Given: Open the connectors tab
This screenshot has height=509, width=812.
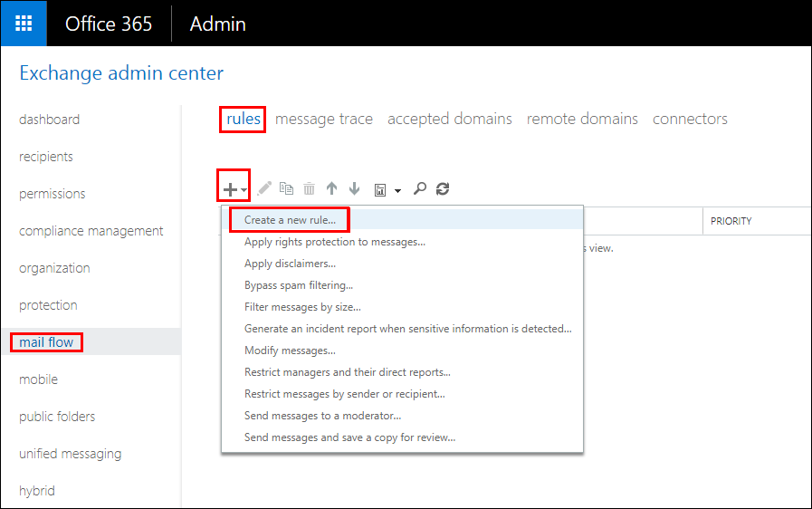Looking at the screenshot, I should tap(690, 120).
